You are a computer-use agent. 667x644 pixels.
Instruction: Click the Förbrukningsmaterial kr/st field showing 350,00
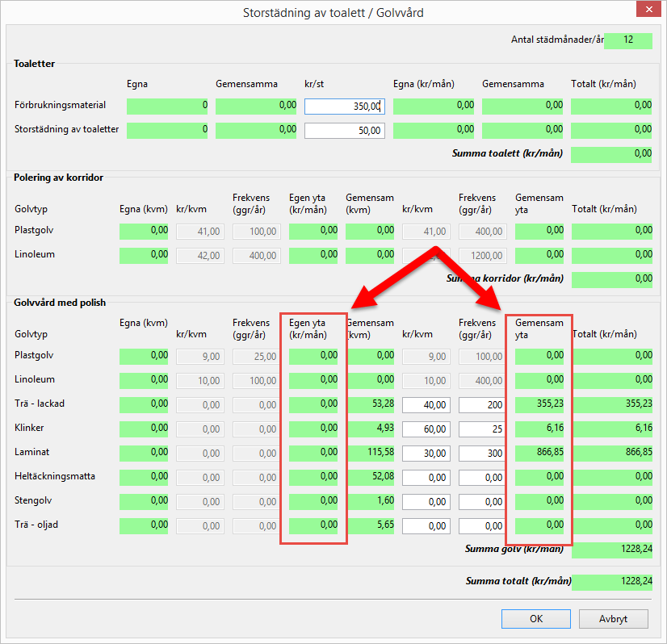tap(344, 107)
